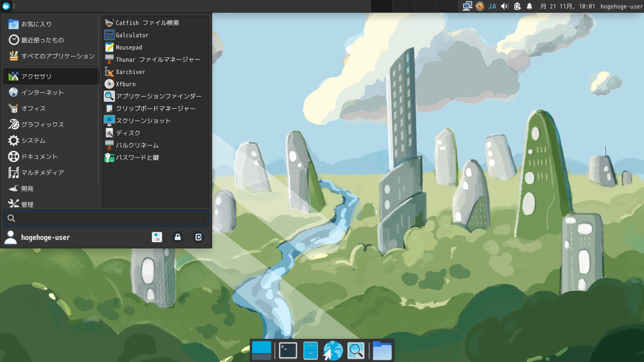Image resolution: width=644 pixels, height=362 pixels.
Task: Open application finder from dock
Action: pyautogui.click(x=356, y=350)
